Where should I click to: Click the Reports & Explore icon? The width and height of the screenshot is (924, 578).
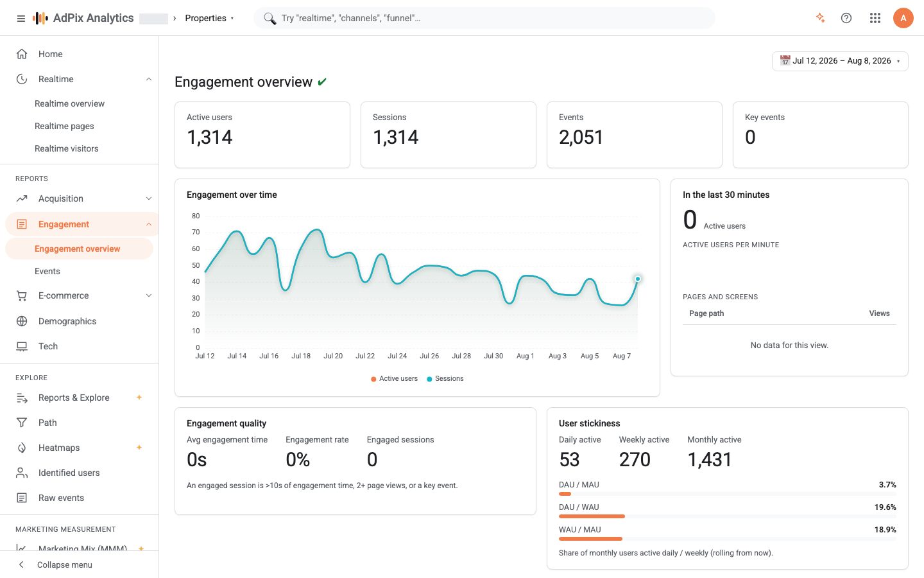[x=22, y=398]
